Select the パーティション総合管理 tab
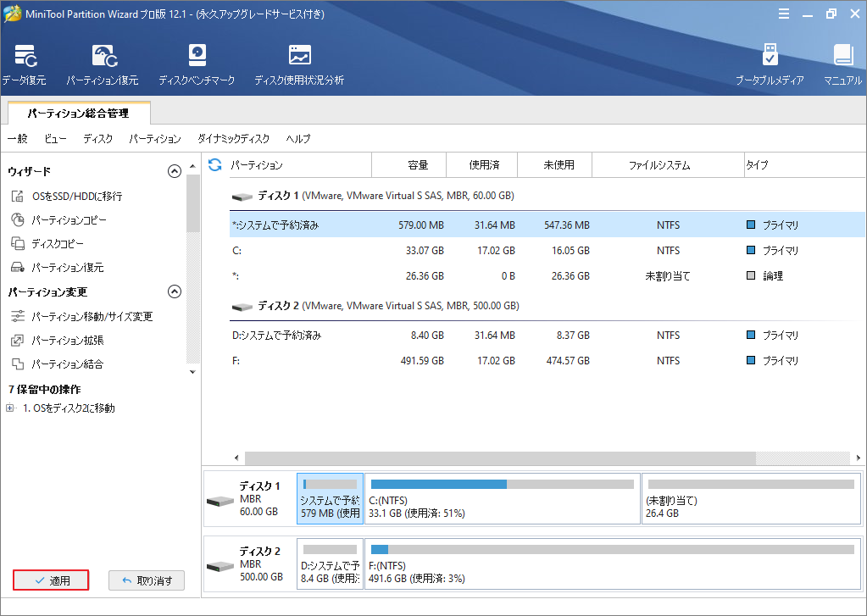The image size is (867, 616). [79, 114]
